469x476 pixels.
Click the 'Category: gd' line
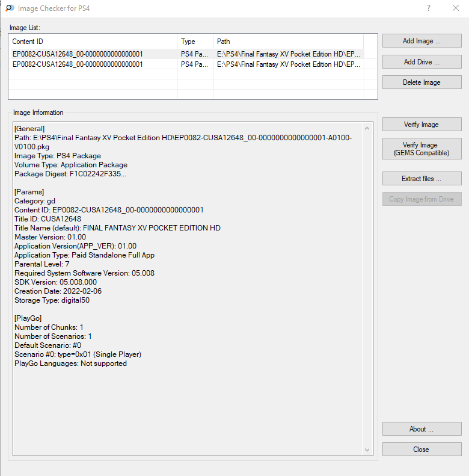(x=35, y=201)
